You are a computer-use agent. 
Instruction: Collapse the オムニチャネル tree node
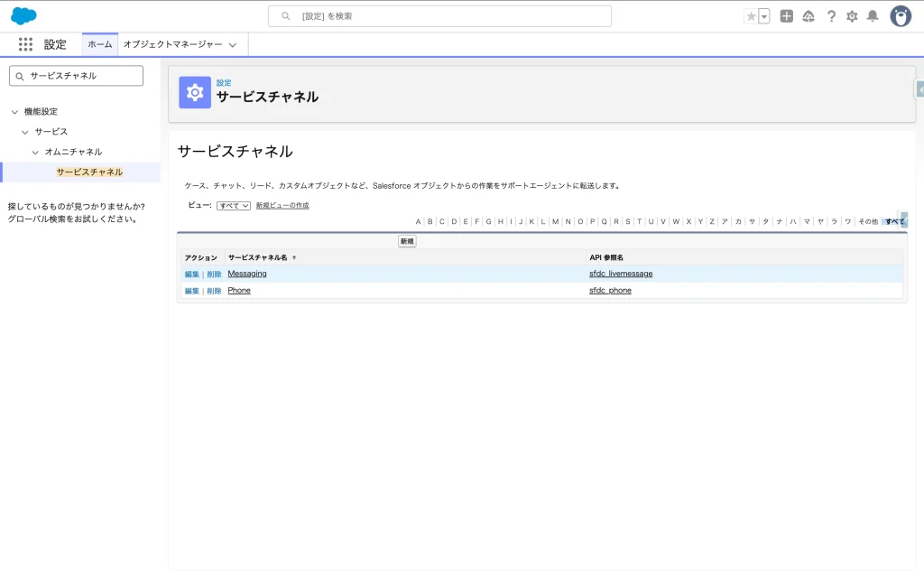pos(36,152)
